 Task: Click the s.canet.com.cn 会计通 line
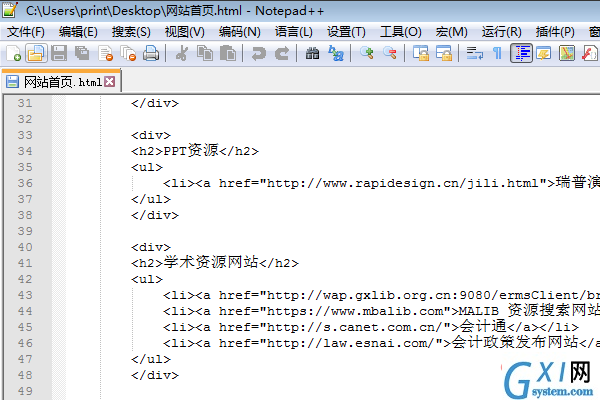[371, 327]
